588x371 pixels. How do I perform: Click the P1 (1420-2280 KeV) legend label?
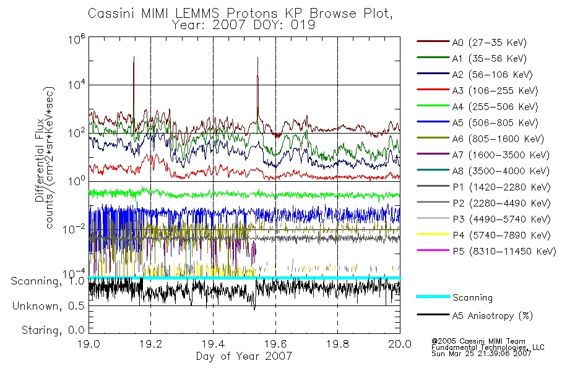click(501, 187)
